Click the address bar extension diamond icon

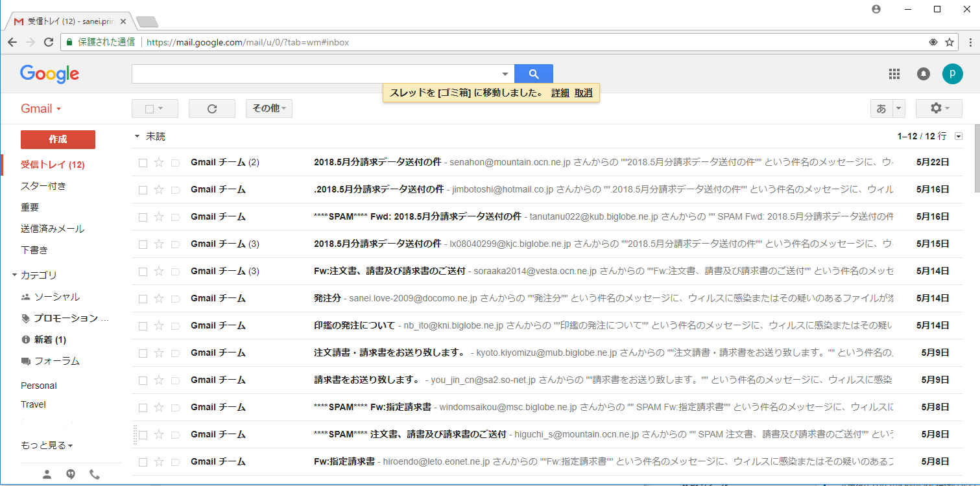[x=933, y=42]
